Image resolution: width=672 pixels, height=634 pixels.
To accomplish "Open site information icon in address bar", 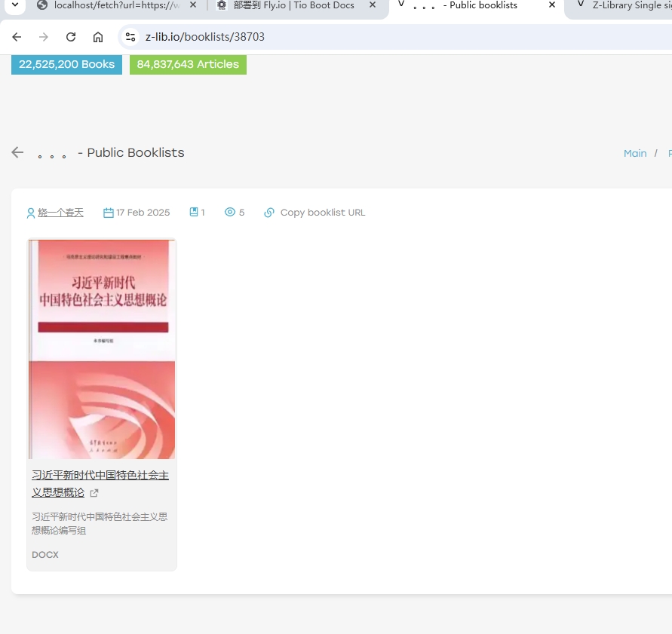I will click(x=130, y=37).
